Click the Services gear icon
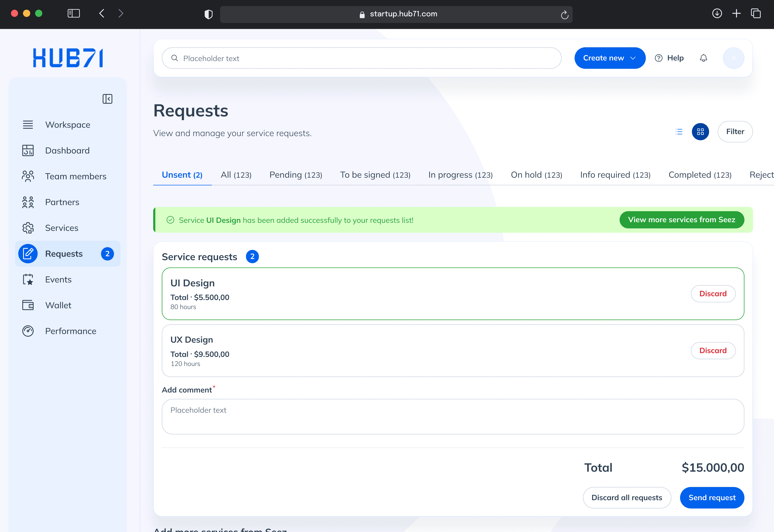 pos(28,228)
